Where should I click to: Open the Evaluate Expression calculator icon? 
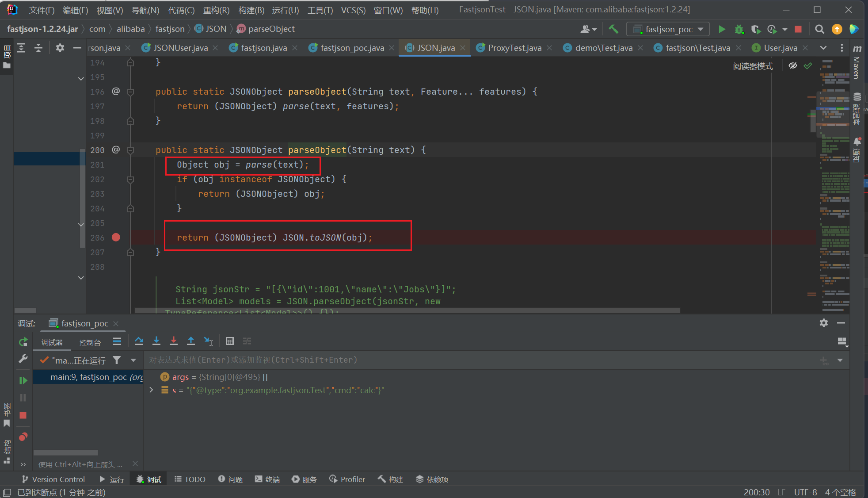click(x=229, y=341)
